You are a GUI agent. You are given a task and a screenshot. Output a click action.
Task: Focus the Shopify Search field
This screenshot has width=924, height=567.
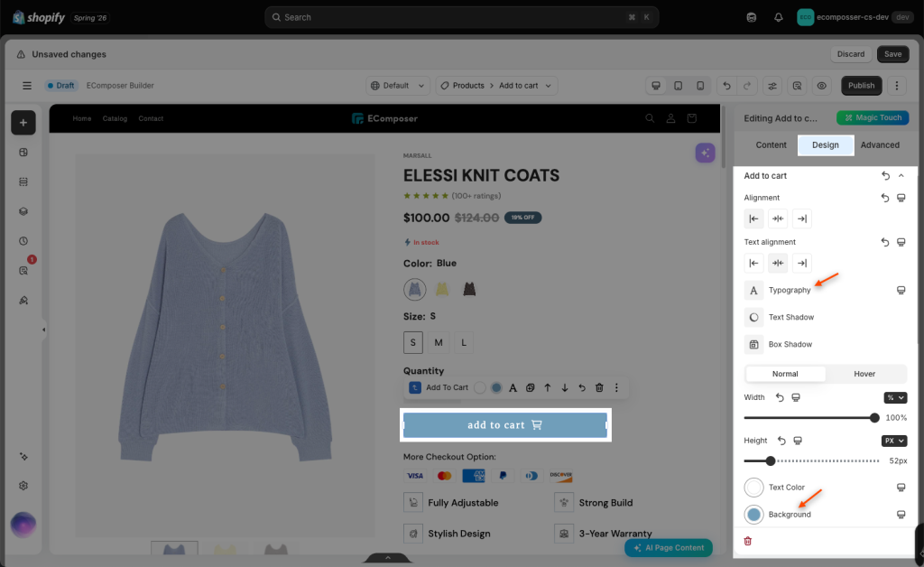click(x=461, y=18)
